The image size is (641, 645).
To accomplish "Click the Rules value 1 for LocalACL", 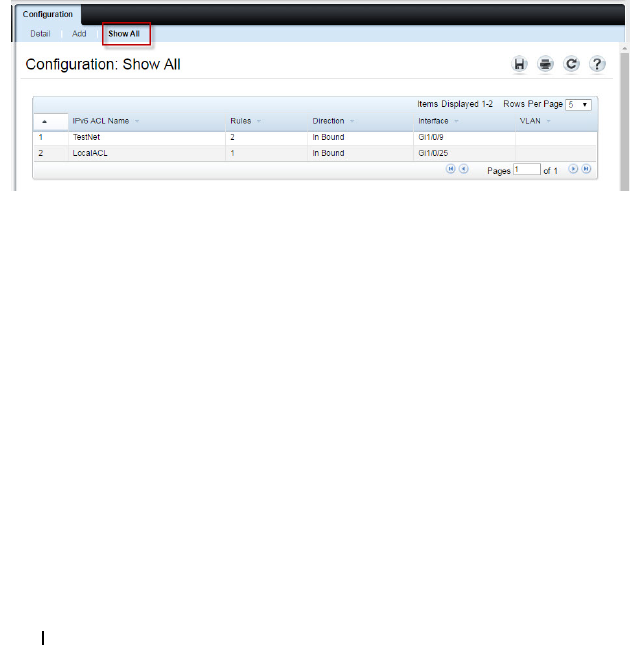I will [x=232, y=153].
